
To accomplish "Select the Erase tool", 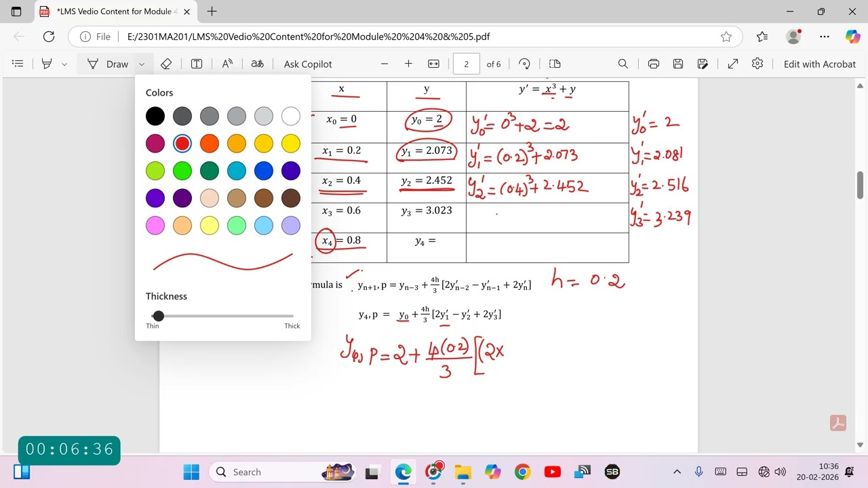I will click(x=166, y=64).
